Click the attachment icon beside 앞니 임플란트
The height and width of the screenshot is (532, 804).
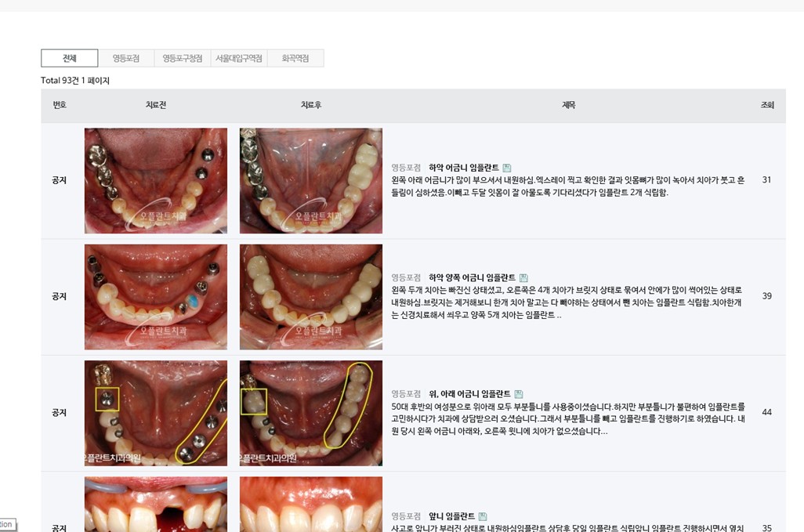pyautogui.click(x=483, y=516)
